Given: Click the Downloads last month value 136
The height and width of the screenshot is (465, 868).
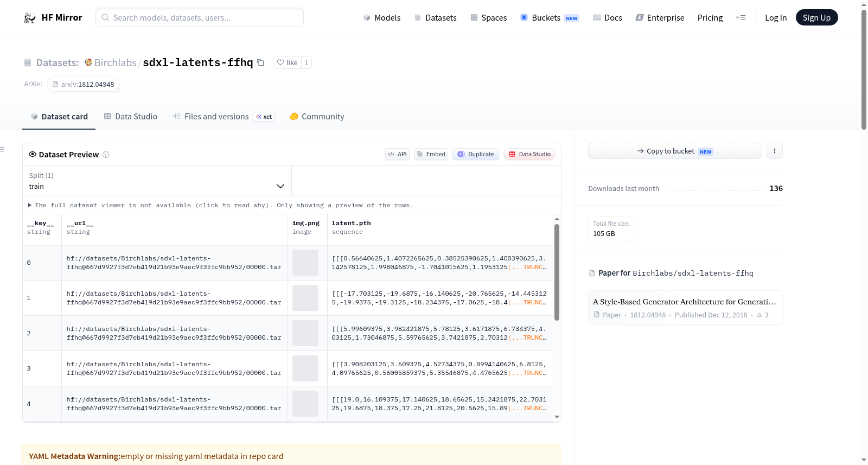Looking at the screenshot, I should click(x=776, y=188).
